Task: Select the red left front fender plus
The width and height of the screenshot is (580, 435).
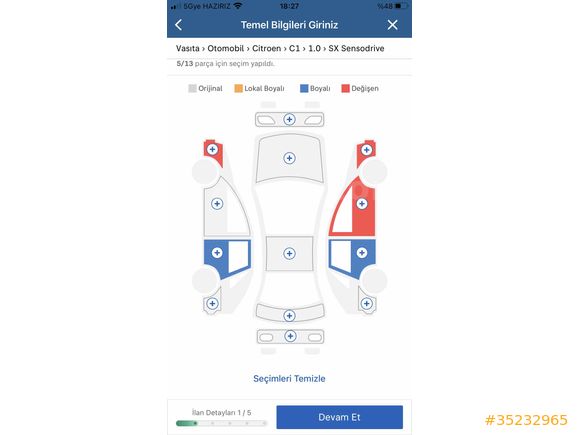Action: [212, 149]
